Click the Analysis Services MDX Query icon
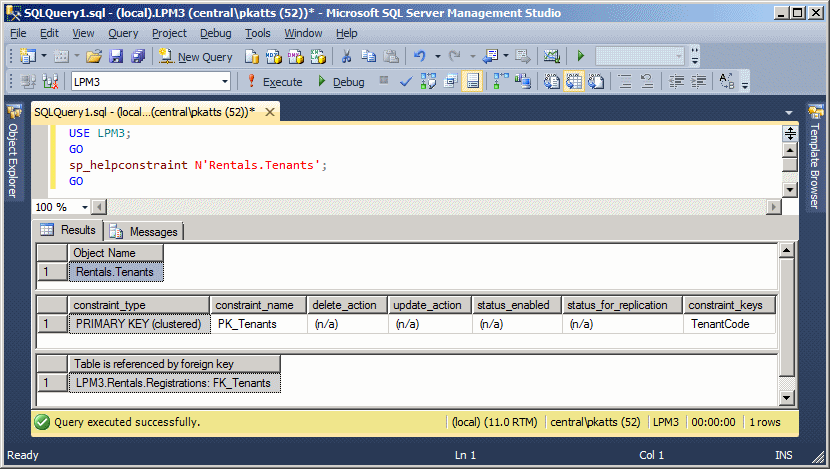This screenshot has height=469, width=830. coord(274,56)
